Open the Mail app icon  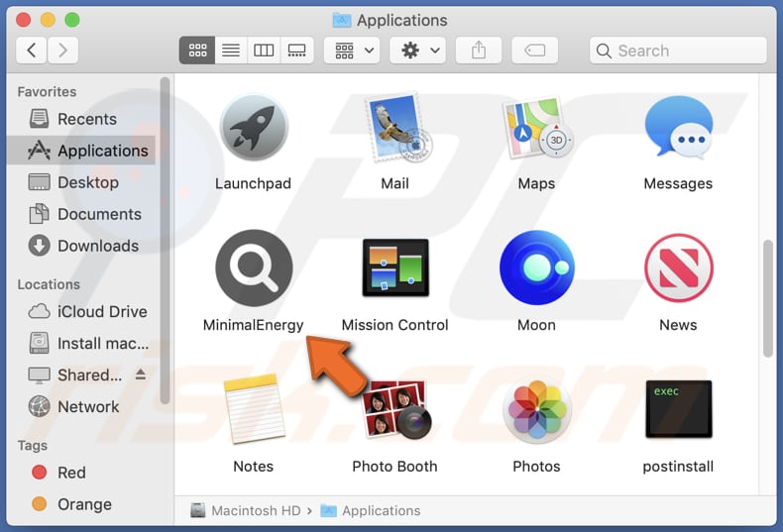[398, 128]
